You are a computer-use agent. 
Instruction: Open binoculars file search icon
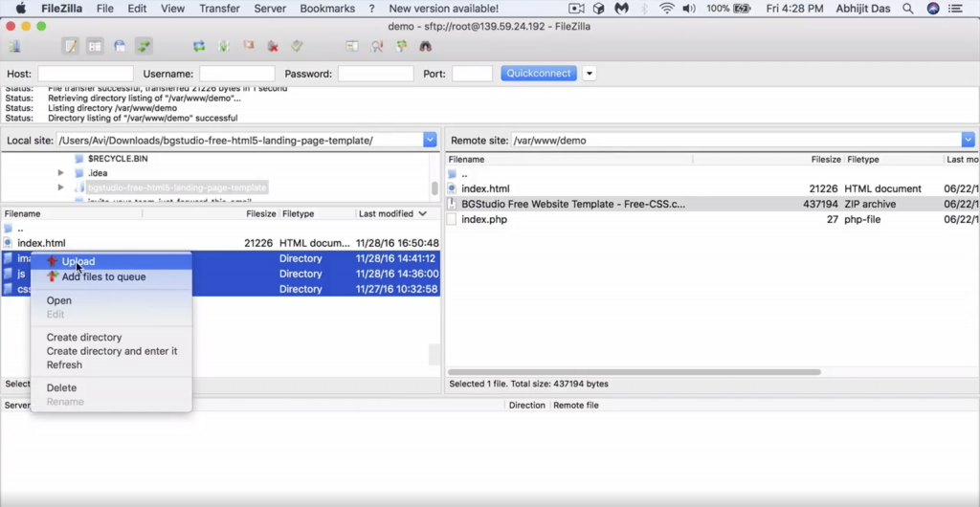point(426,46)
